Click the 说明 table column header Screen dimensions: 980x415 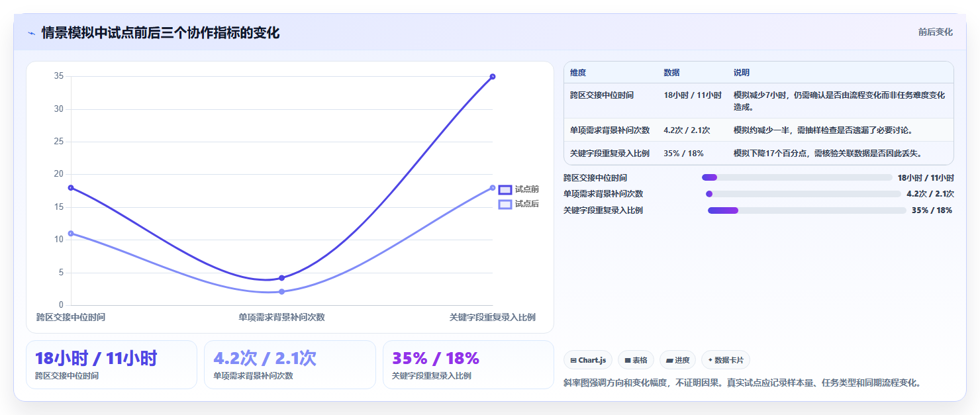pyautogui.click(x=742, y=73)
